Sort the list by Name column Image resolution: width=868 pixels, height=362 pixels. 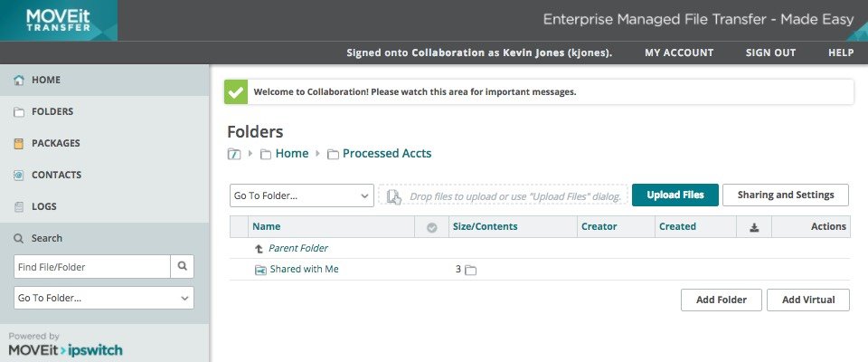(x=266, y=227)
